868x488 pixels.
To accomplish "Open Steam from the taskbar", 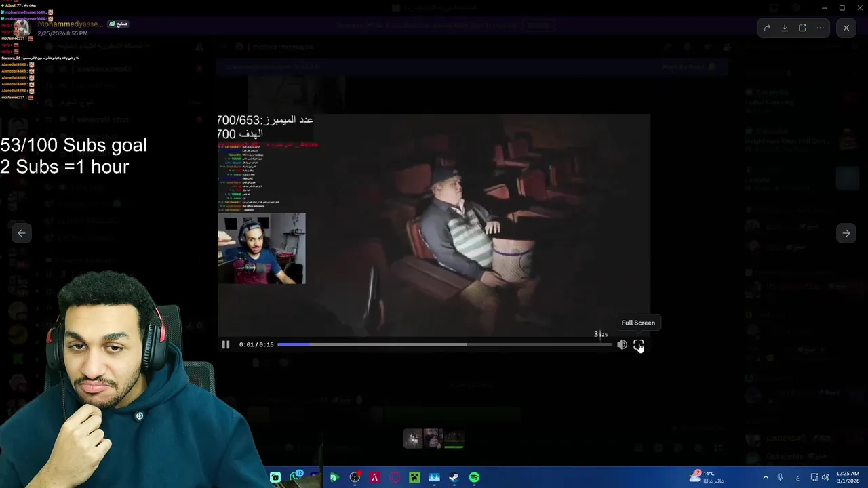I will tap(454, 477).
